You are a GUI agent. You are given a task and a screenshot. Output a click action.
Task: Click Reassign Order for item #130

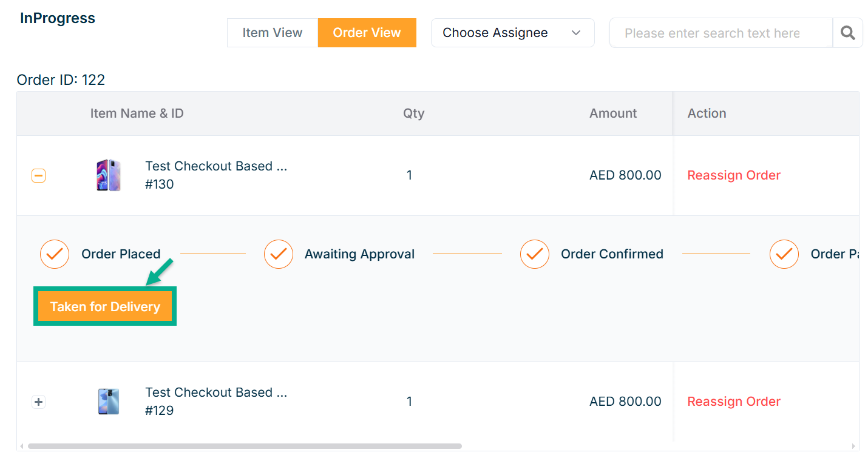coord(733,175)
